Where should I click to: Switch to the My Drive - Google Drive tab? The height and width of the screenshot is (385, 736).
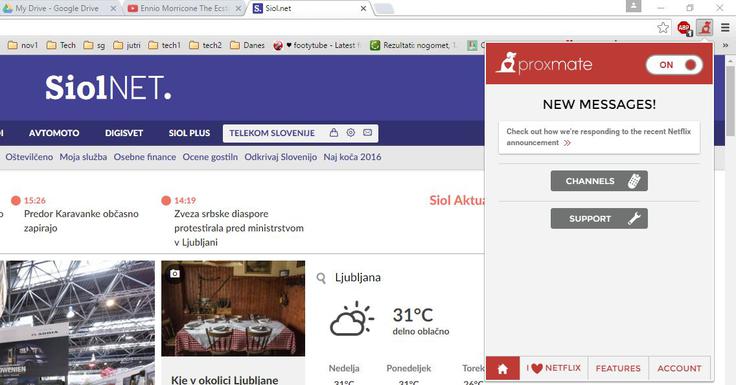56,8
